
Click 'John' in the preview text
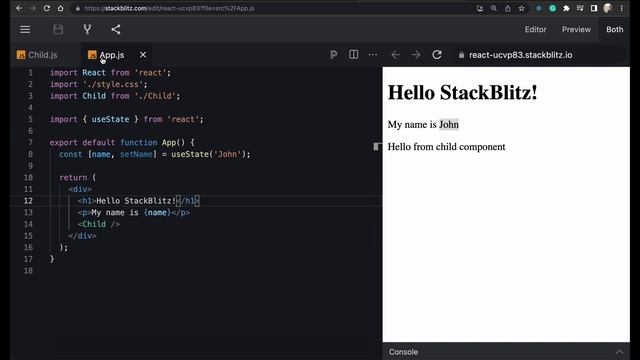[449, 124]
